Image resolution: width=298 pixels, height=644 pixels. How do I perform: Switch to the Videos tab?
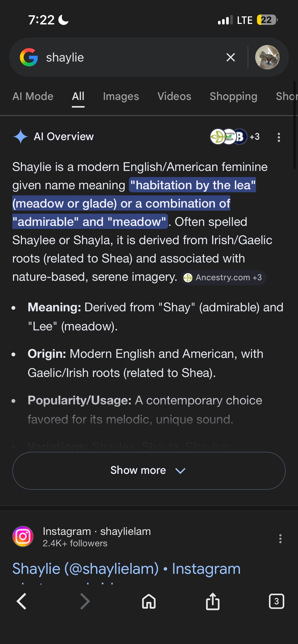tap(174, 97)
